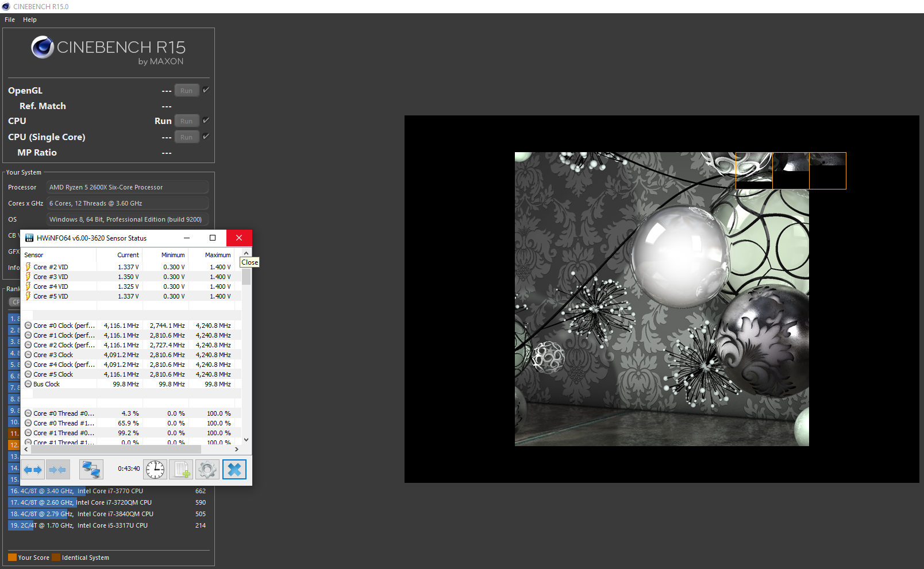This screenshot has height=569, width=924.
Task: Click the Run button for CPU test
Action: [187, 121]
